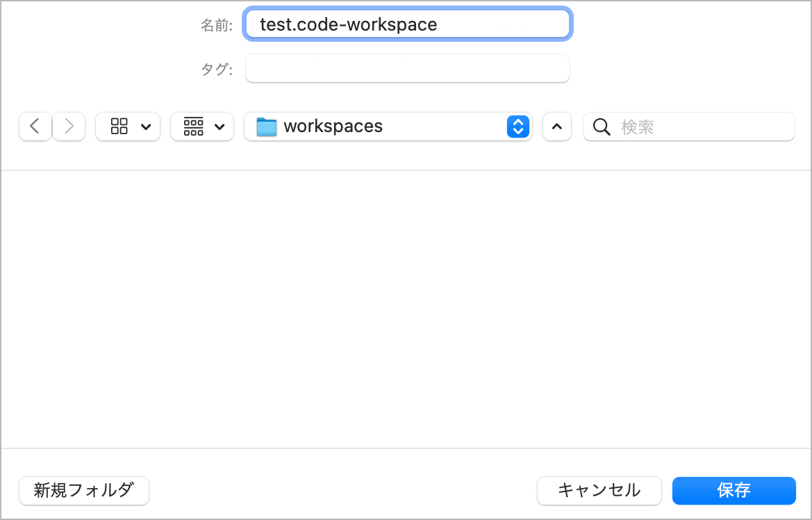Click the タグ label text
This screenshot has height=520, width=812.
click(216, 69)
